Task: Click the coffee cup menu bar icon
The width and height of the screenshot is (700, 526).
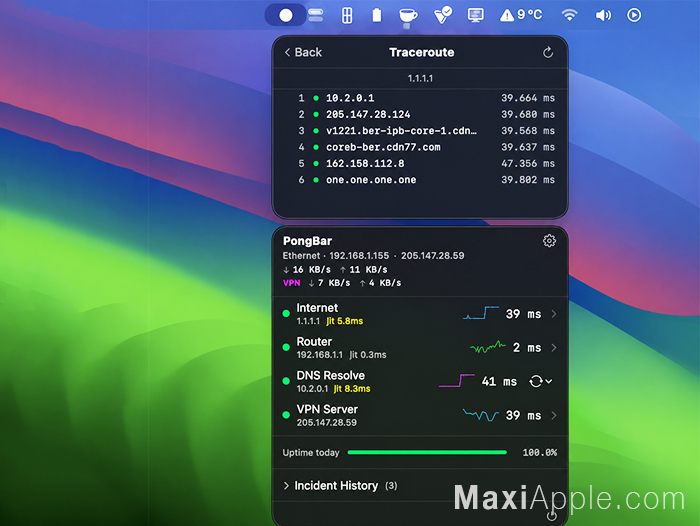Action: [x=408, y=16]
